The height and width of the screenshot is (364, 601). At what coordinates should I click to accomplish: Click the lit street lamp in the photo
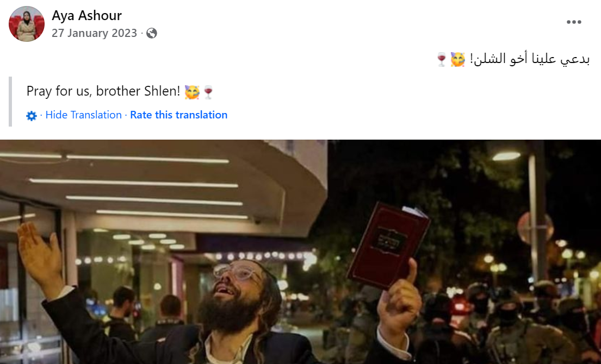pos(507,156)
